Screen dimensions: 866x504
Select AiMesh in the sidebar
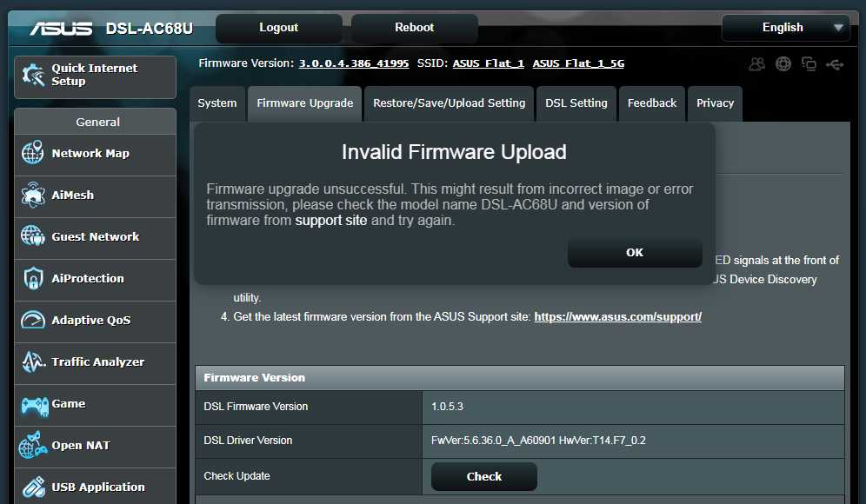click(x=95, y=196)
